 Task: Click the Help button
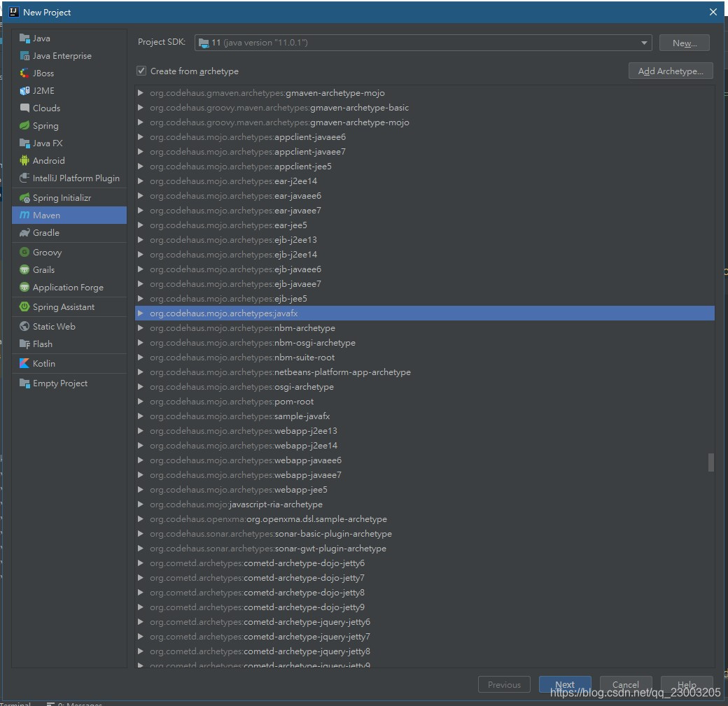(687, 684)
